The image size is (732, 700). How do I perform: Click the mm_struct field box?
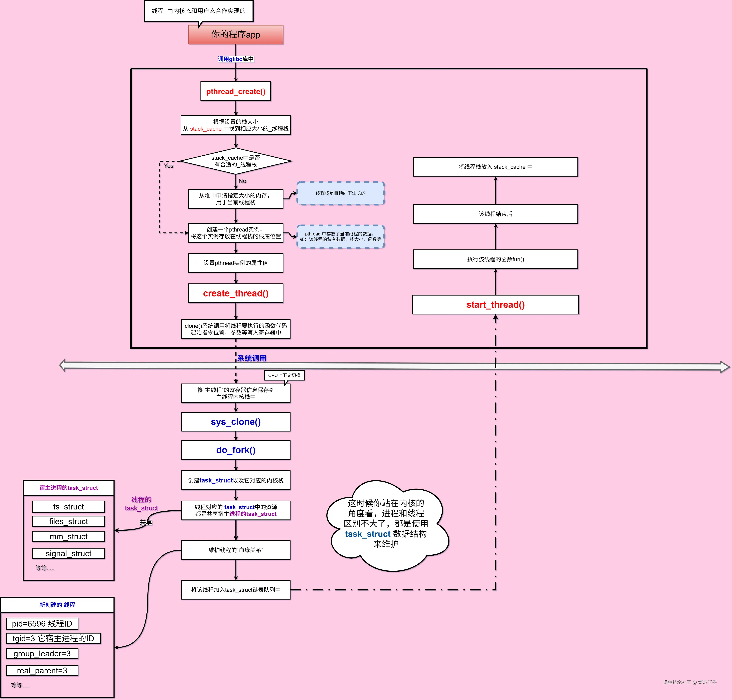click(x=68, y=537)
